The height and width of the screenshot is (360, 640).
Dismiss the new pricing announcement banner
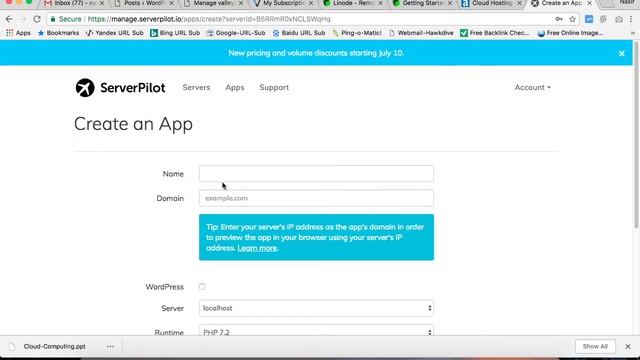(622, 53)
